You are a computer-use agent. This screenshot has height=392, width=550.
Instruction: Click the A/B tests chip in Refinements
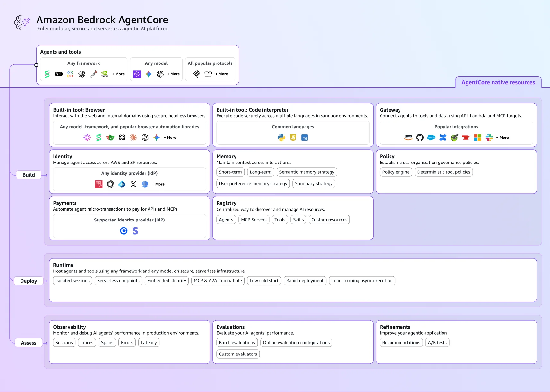tap(437, 343)
